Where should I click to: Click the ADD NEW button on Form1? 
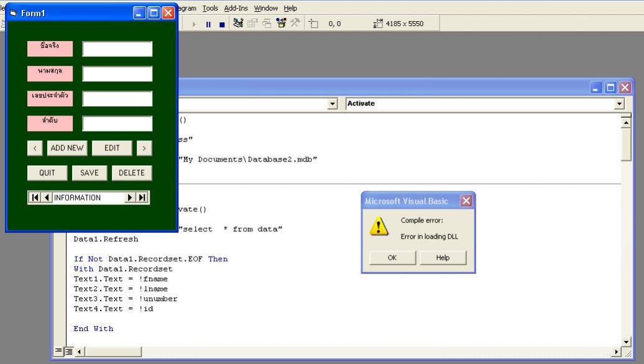(67, 148)
